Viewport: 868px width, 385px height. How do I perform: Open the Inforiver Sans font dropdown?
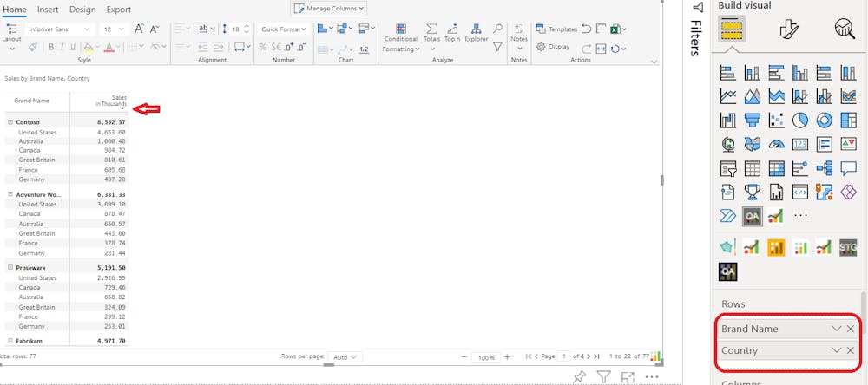[x=60, y=29]
